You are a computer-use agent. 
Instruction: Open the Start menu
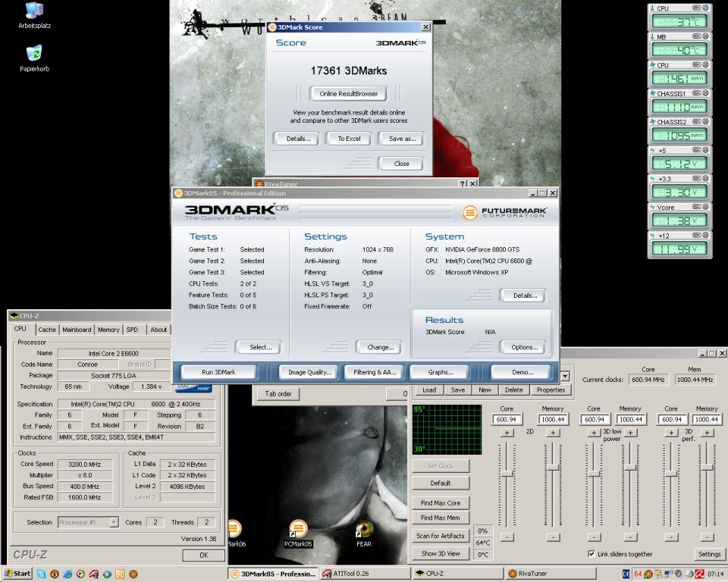[x=17, y=573]
